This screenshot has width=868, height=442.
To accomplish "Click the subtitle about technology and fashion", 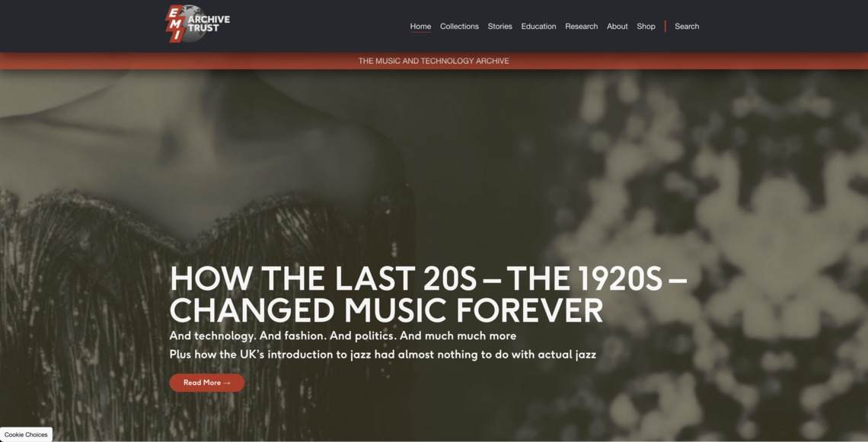I will coord(343,335).
